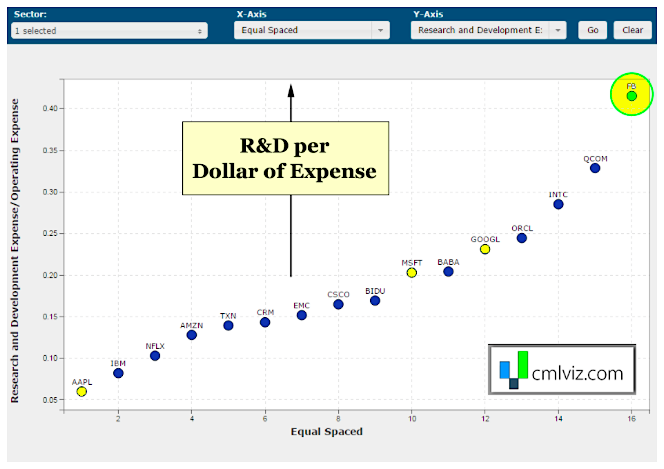
Task: Select the TXN data point
Action: coord(228,326)
